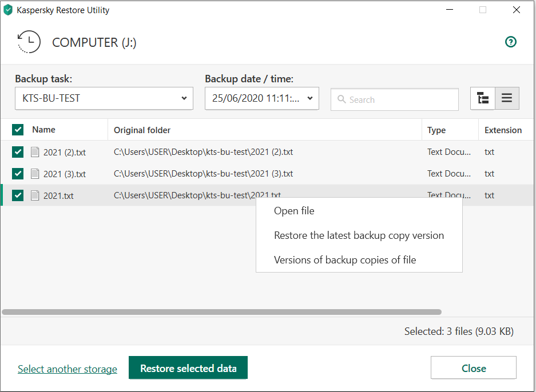
Task: Click the Kaspersky shield icon in title bar
Action: click(8, 10)
